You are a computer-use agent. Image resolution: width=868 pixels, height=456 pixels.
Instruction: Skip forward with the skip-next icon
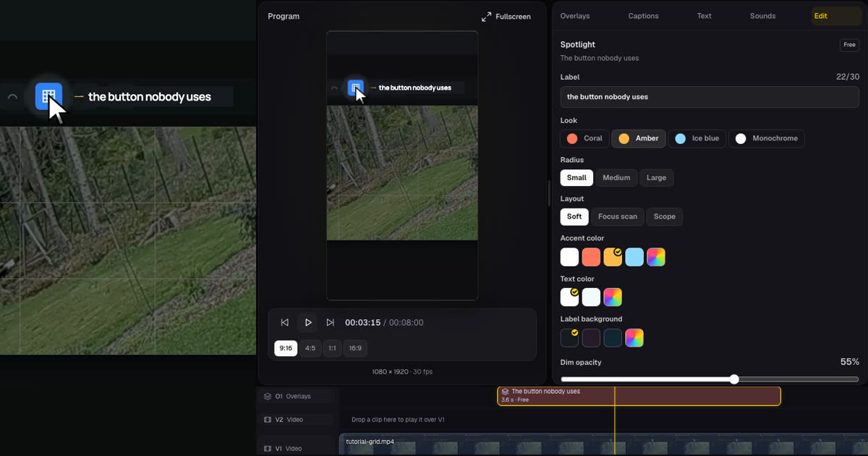pyautogui.click(x=331, y=323)
